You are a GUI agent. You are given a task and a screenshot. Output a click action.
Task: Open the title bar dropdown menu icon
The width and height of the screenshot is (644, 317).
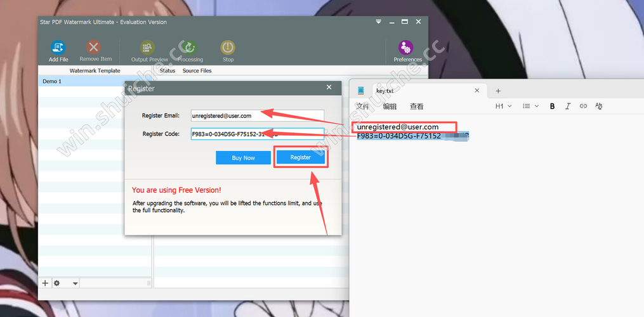(379, 22)
